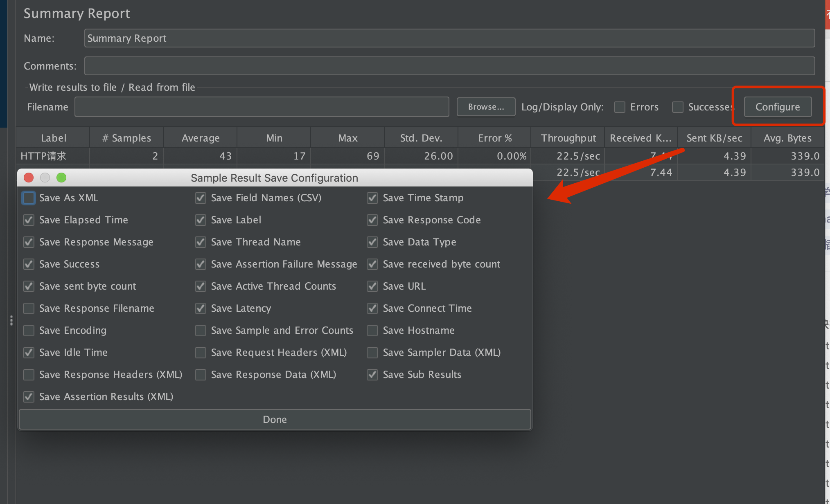Image resolution: width=830 pixels, height=504 pixels.
Task: Click the Name field Summary Report
Action: tap(449, 38)
